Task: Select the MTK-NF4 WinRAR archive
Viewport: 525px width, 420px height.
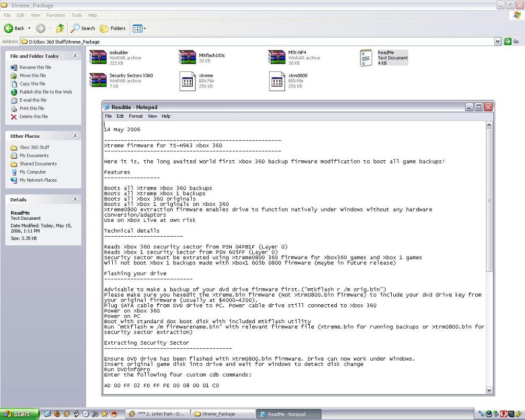Action: point(277,57)
